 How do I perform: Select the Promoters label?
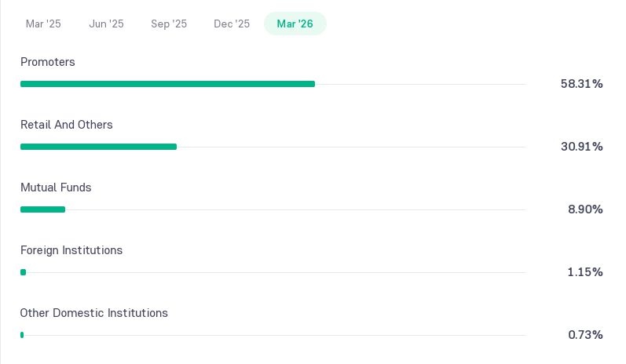tap(47, 62)
